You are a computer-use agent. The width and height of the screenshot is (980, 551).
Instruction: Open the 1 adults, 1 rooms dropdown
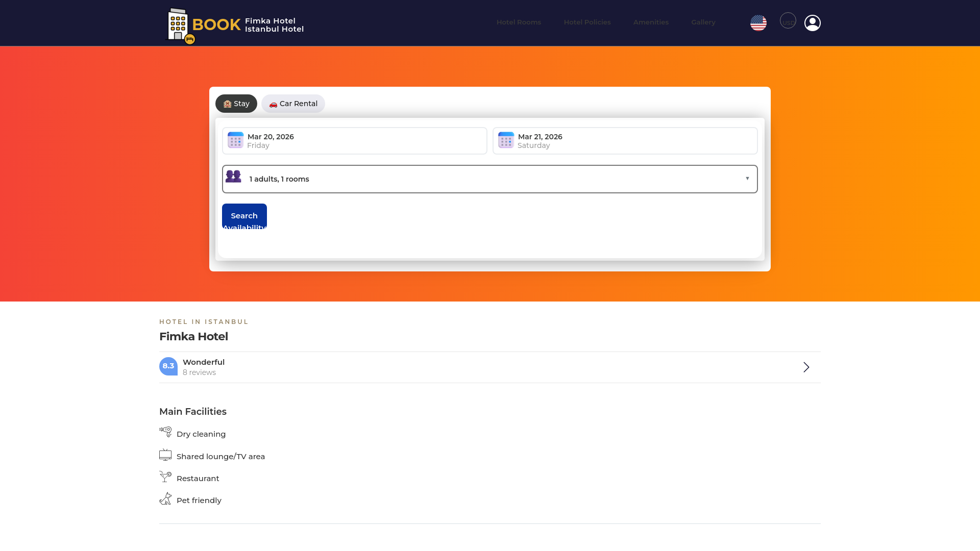(490, 179)
